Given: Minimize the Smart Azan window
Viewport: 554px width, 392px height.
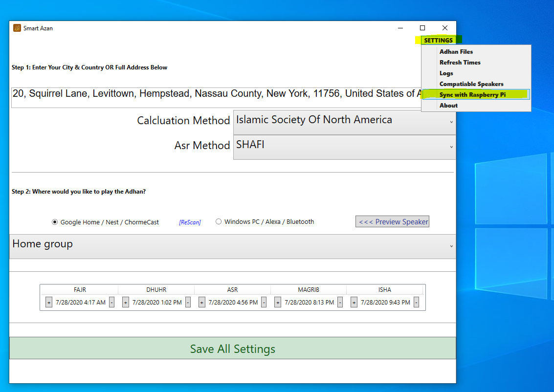Looking at the screenshot, I should [400, 28].
